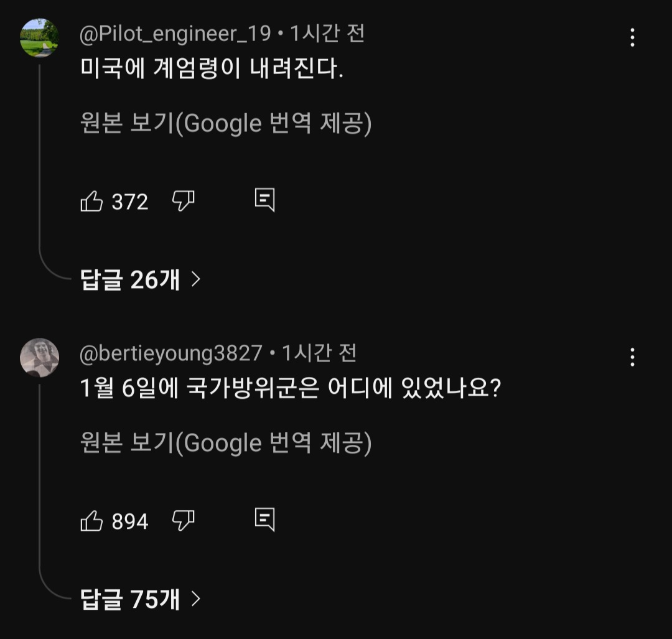Viewport: 672px width, 639px height.
Task: Show original text of 1월 6일 comment
Action: point(226,443)
